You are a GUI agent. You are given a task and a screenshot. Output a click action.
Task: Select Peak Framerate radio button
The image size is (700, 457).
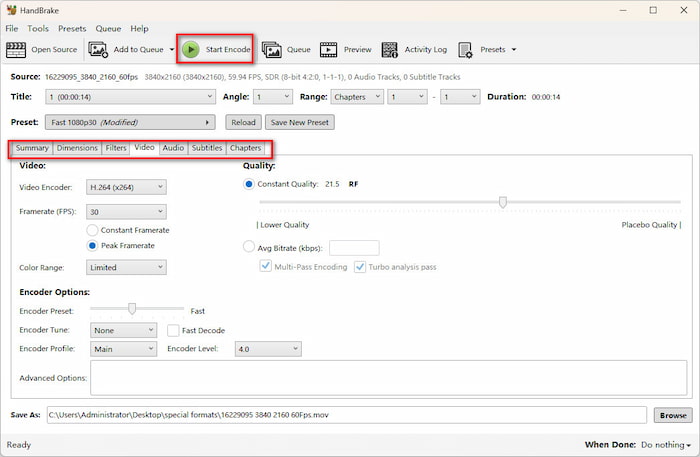[x=92, y=245]
